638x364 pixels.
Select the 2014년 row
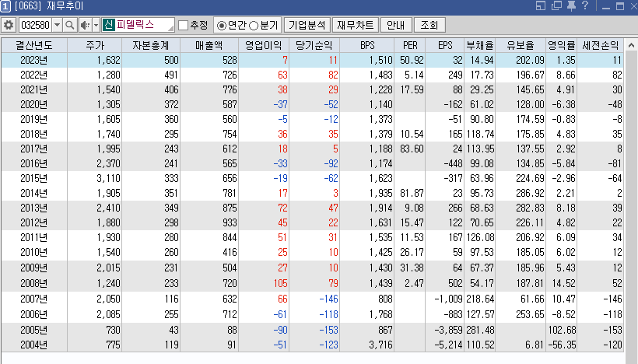click(313, 193)
